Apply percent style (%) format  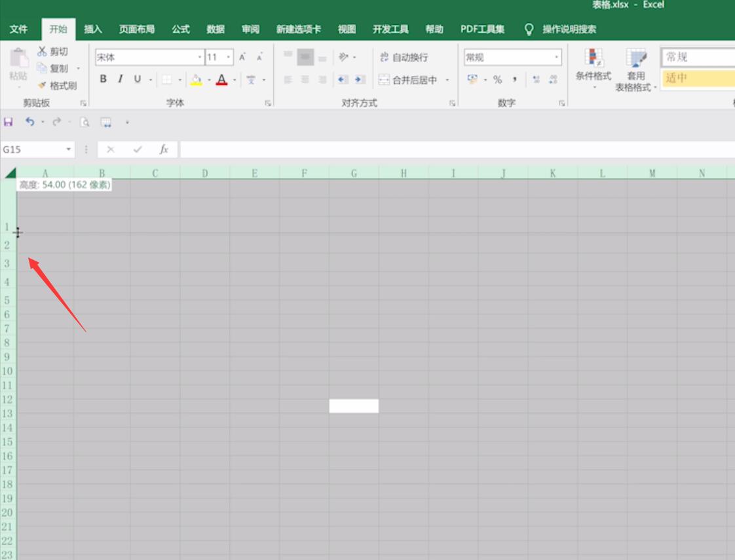click(497, 80)
